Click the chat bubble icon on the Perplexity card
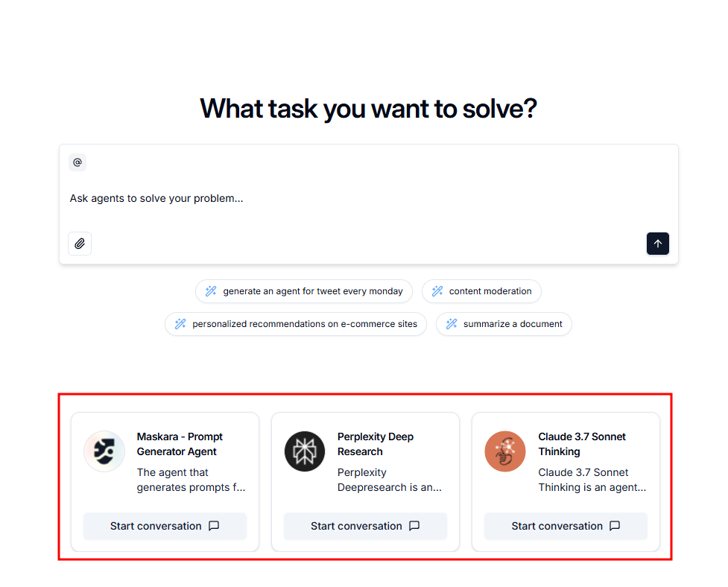Screen dimensions: 728x587 414,526
